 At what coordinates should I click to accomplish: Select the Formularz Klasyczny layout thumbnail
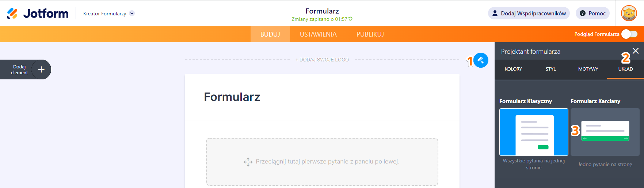click(534, 132)
